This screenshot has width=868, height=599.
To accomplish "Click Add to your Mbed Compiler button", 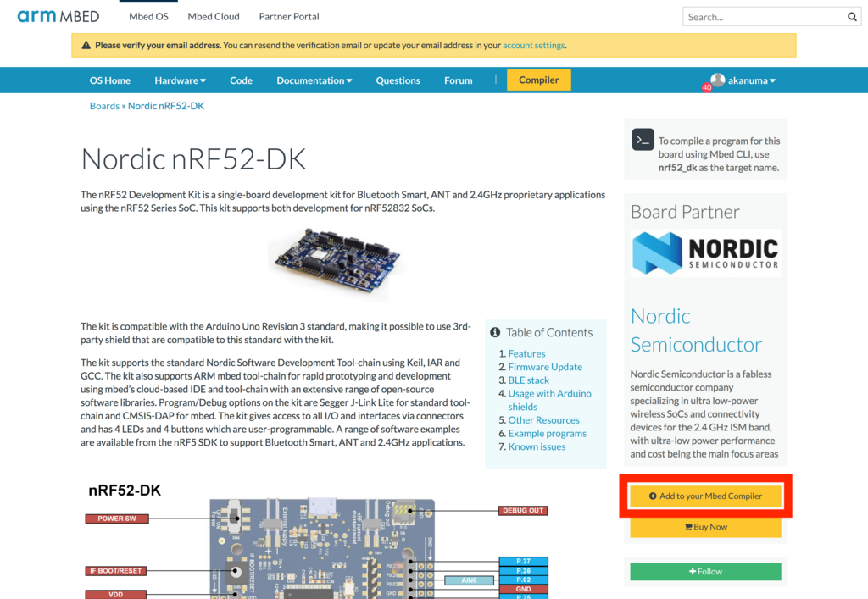I will pos(706,496).
